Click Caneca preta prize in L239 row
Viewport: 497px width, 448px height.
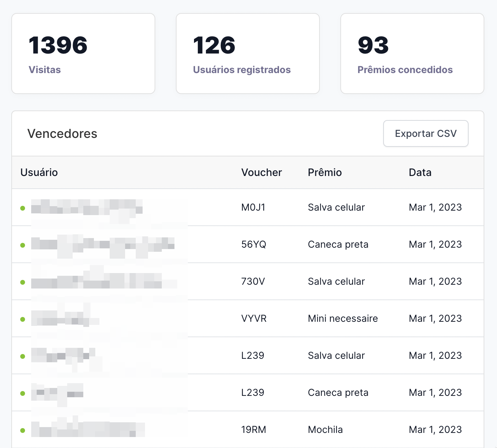[338, 392]
